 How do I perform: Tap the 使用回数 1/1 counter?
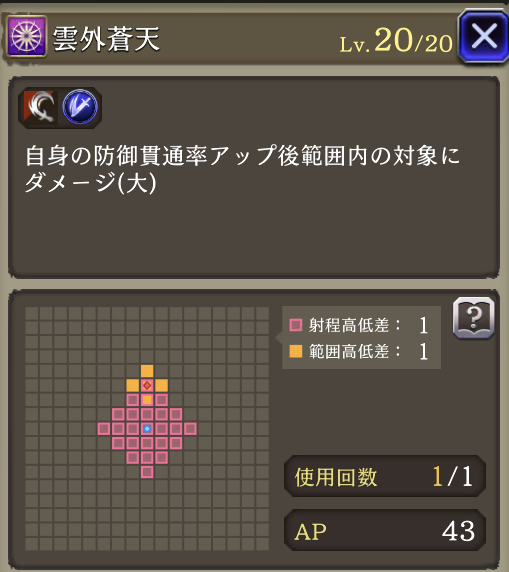point(385,476)
